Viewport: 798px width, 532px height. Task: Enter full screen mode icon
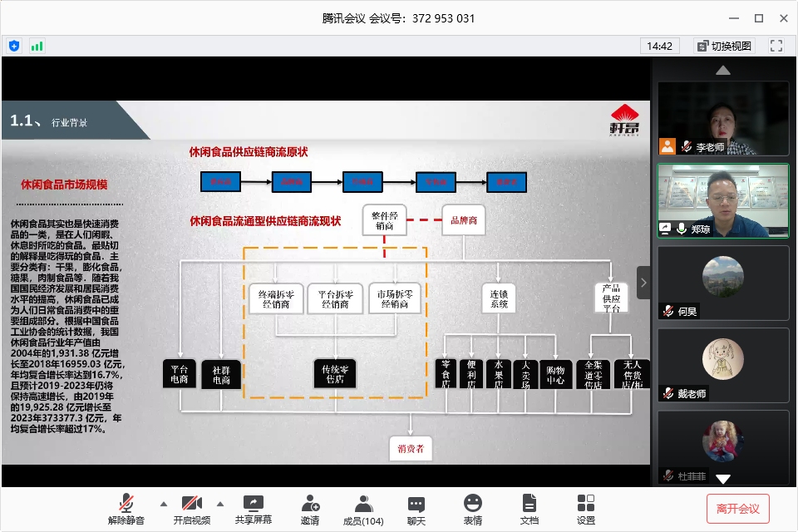coord(776,46)
